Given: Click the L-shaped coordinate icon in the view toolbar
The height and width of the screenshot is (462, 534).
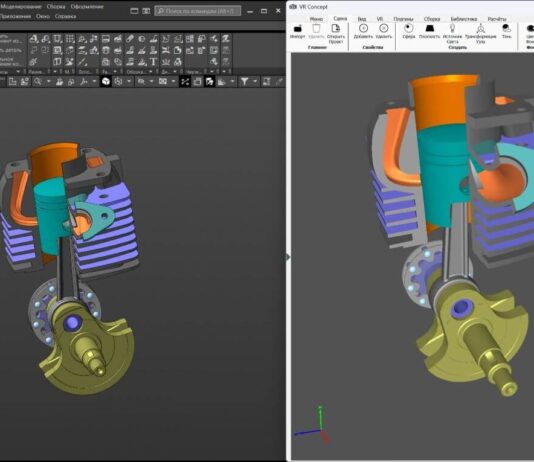Looking at the screenshot, I should pyautogui.click(x=13, y=81).
